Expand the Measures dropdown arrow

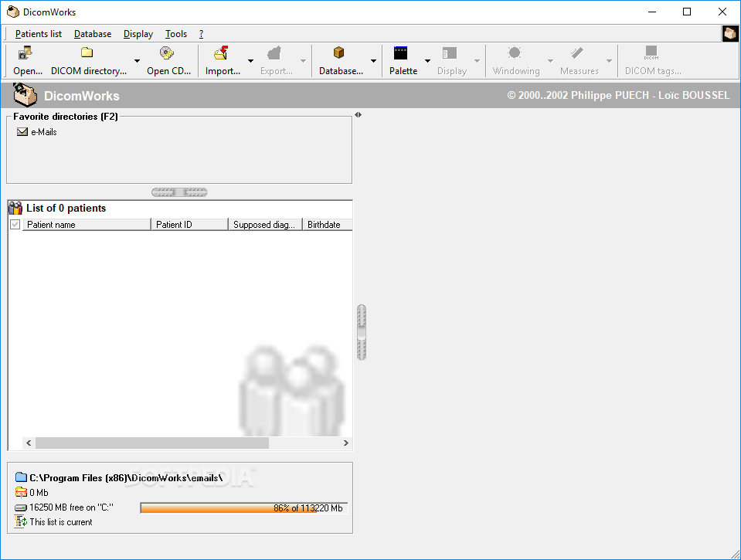click(x=609, y=61)
